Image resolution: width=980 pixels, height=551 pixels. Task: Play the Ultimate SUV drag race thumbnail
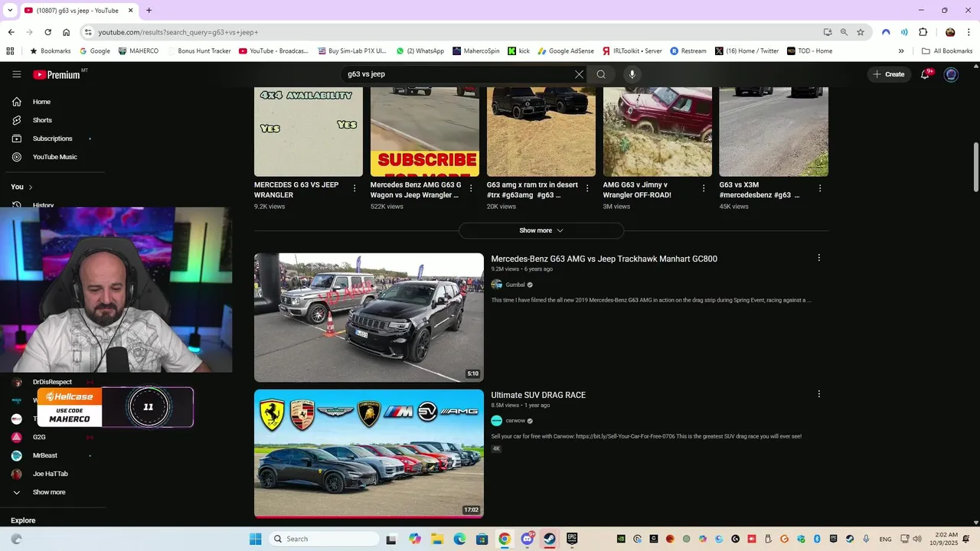pyautogui.click(x=369, y=453)
